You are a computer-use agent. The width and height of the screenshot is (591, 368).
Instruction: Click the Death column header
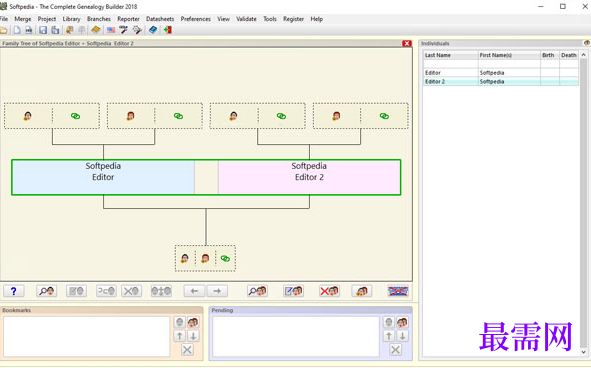pos(569,55)
